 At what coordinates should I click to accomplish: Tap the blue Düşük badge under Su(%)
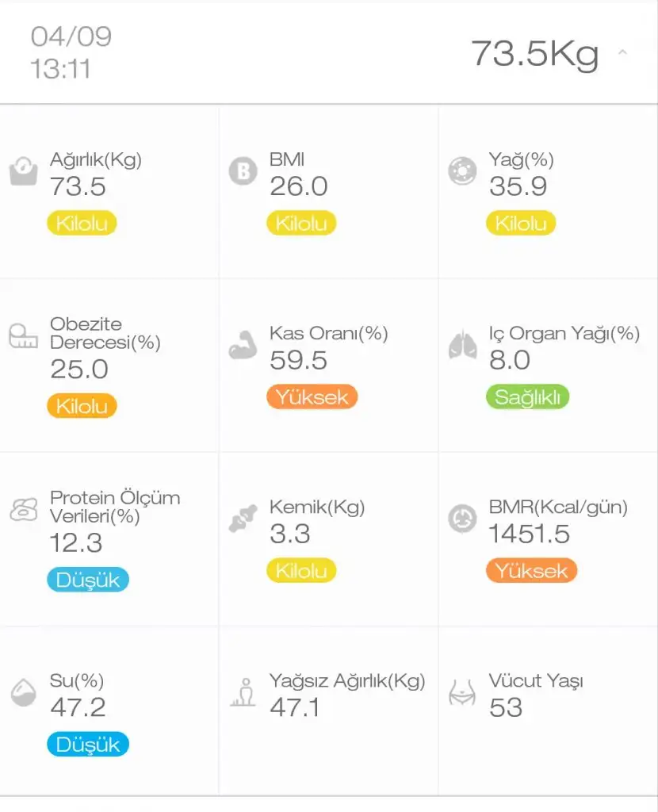pyautogui.click(x=87, y=745)
